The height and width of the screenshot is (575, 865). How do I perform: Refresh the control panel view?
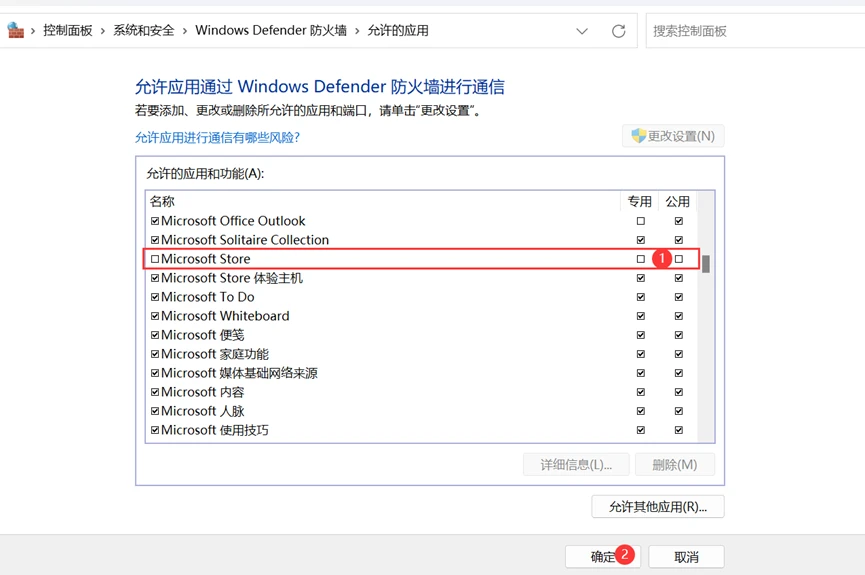[x=618, y=31]
